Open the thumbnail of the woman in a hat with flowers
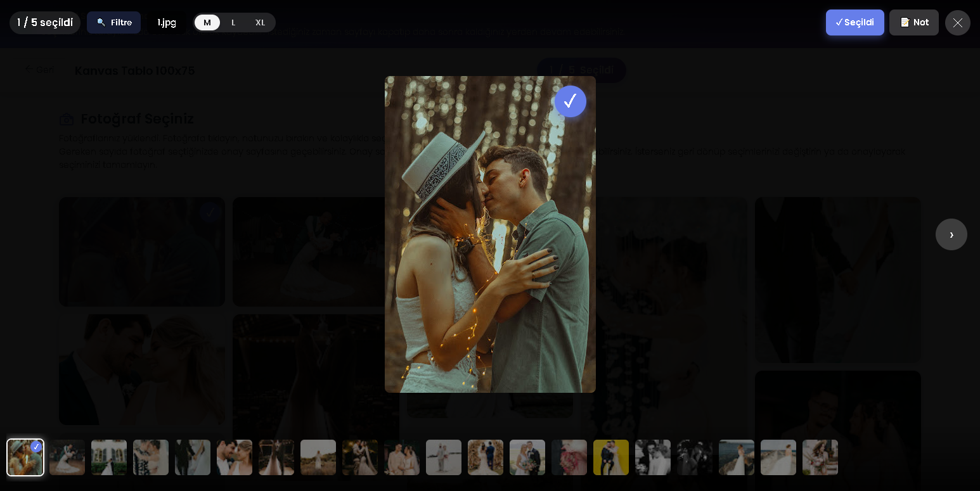This screenshot has height=491, width=980. pyautogui.click(x=820, y=457)
